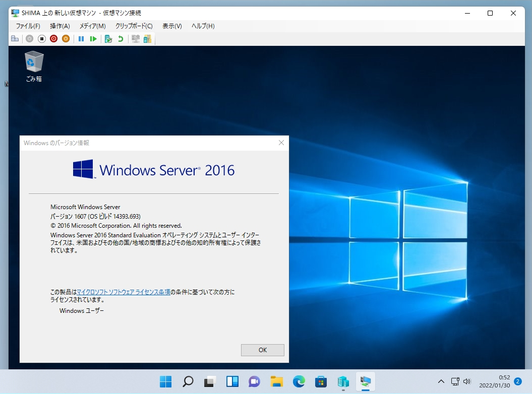Close the Windows のバージョン情報 dialog

pyautogui.click(x=281, y=143)
